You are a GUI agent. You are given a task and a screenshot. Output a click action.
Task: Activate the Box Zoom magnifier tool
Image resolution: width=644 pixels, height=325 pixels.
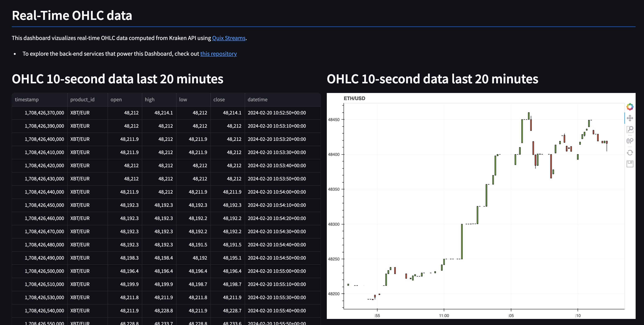pyautogui.click(x=630, y=129)
